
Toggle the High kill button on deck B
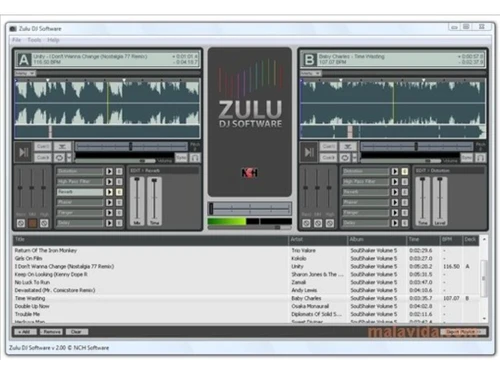(330, 223)
